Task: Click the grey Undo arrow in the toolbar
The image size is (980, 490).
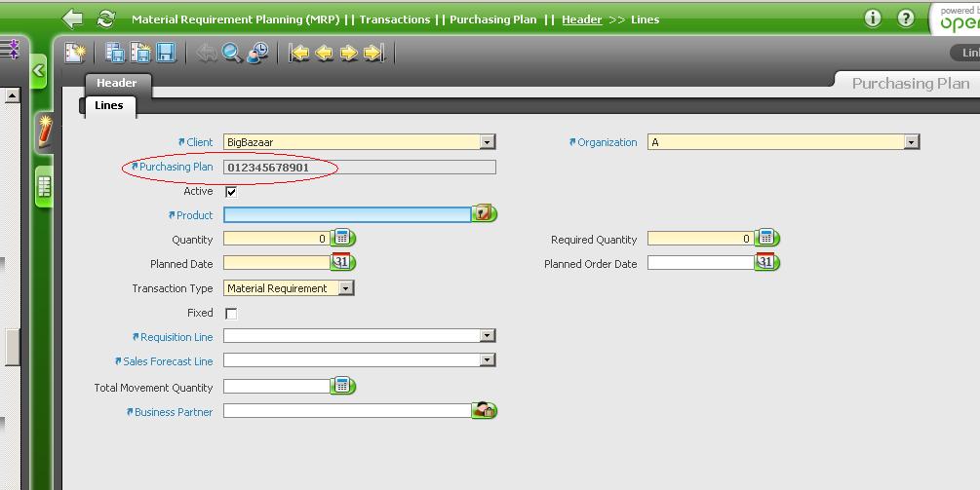Action: [207, 53]
